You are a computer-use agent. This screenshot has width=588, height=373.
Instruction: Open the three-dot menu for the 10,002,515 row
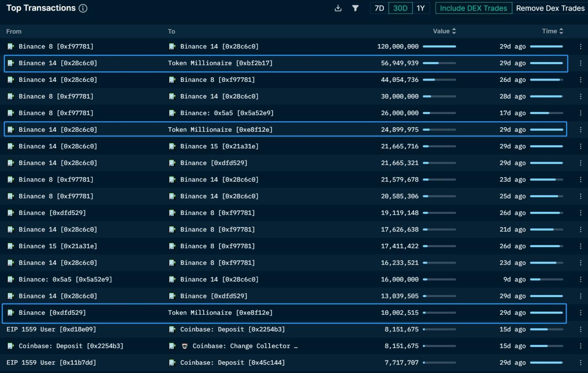coord(580,313)
